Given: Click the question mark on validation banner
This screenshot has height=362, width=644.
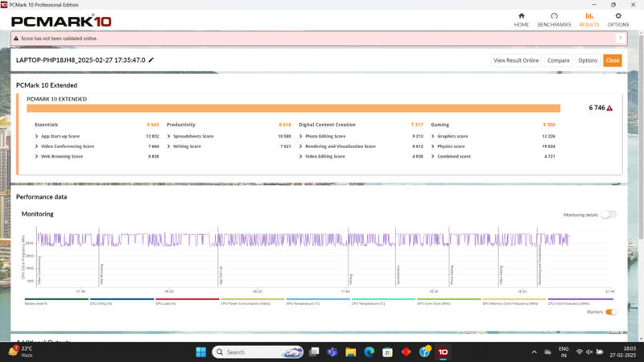Looking at the screenshot, I should coord(621,38).
